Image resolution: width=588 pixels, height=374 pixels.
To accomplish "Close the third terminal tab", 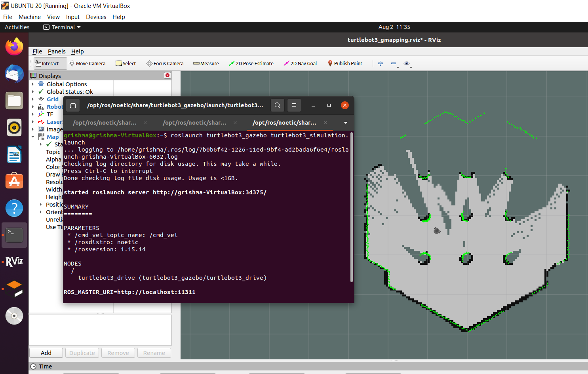I will (x=325, y=123).
